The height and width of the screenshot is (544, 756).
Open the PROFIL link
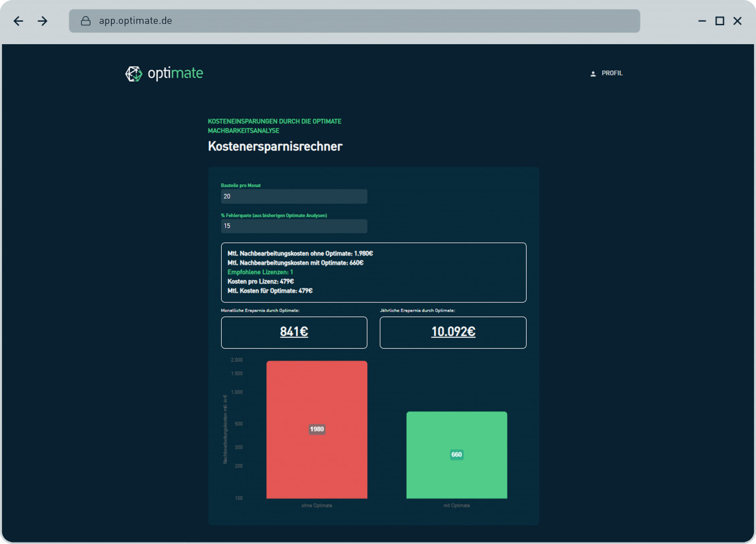[x=612, y=73]
